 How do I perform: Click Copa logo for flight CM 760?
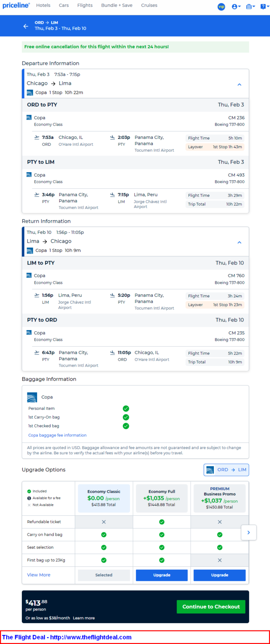pos(29,275)
